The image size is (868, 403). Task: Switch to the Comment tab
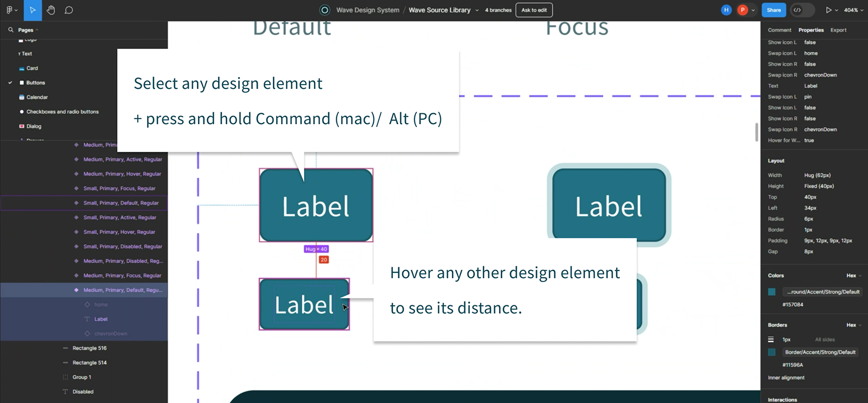click(x=780, y=30)
